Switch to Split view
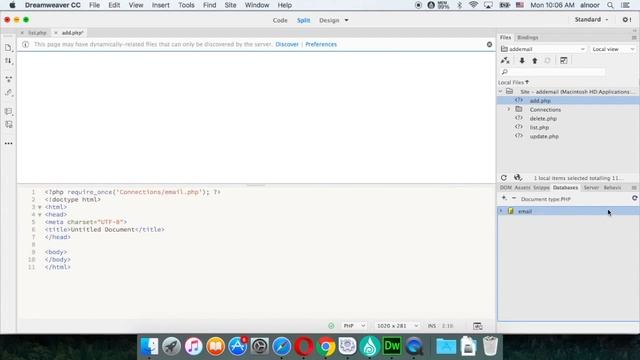Image resolution: width=640 pixels, height=360 pixels. (303, 20)
